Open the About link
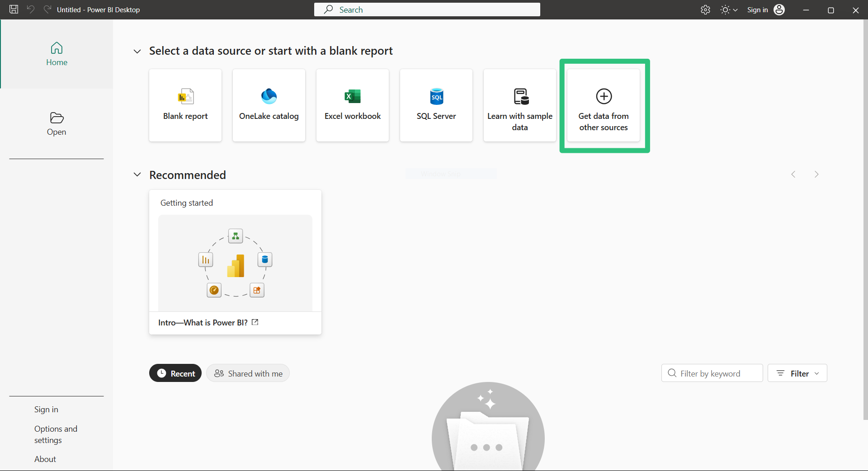The width and height of the screenshot is (868, 471). pyautogui.click(x=45, y=459)
